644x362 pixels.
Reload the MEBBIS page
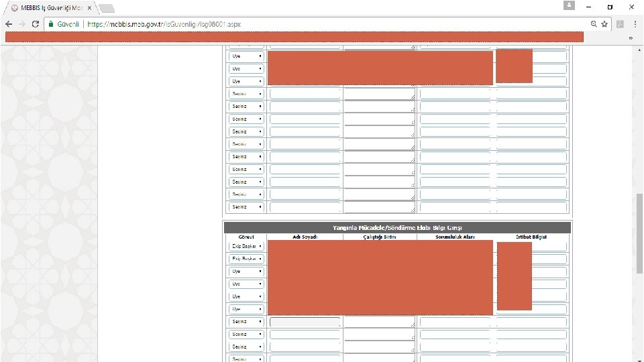pyautogui.click(x=36, y=24)
